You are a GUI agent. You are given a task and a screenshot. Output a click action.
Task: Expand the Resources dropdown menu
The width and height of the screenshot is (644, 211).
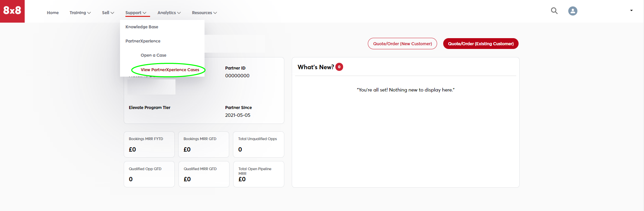click(205, 13)
